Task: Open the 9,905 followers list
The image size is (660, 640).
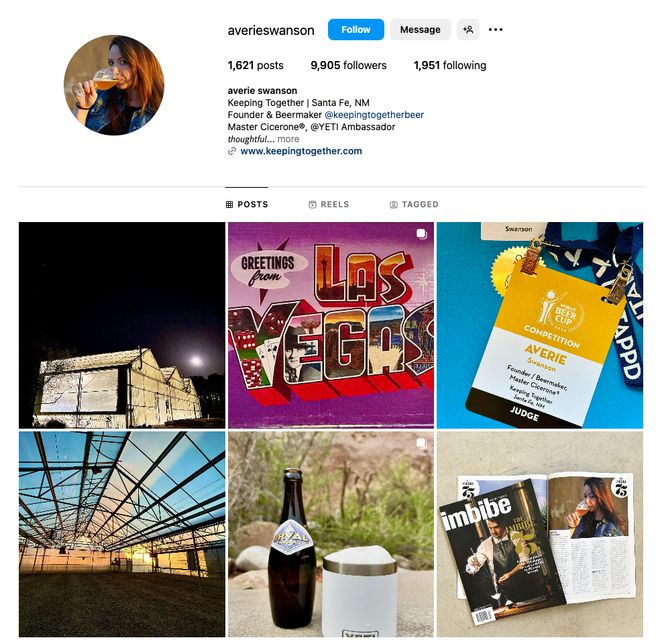Action: pyautogui.click(x=348, y=65)
